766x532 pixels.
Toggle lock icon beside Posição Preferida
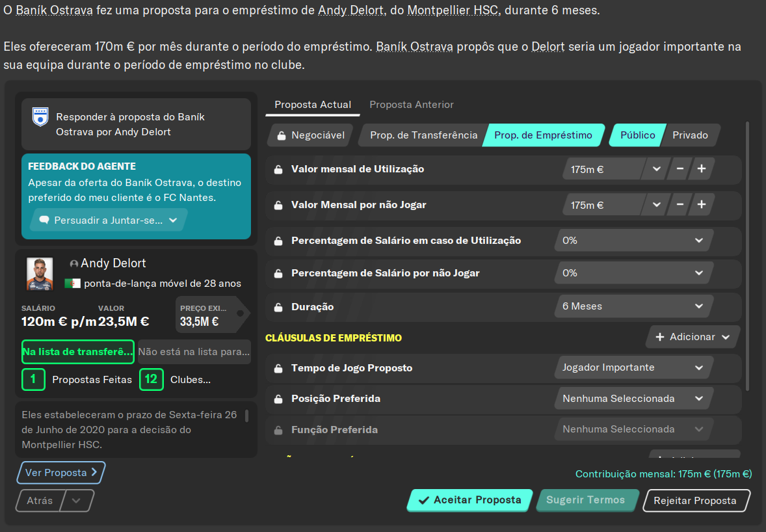278,399
